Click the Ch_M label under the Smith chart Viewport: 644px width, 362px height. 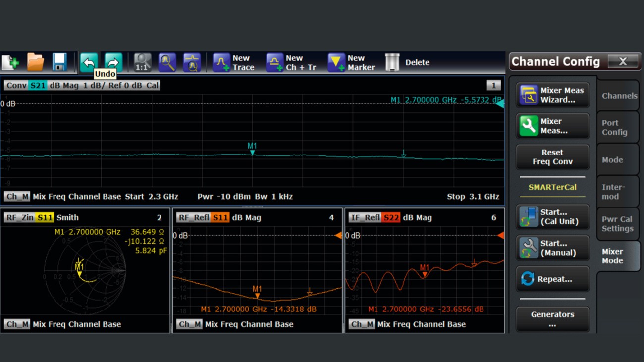(x=16, y=324)
